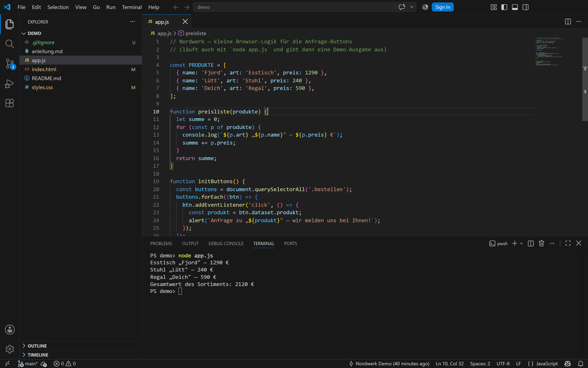Select the TERMINAL panel tab
Viewport: 588px width, 368px height.
point(264,243)
